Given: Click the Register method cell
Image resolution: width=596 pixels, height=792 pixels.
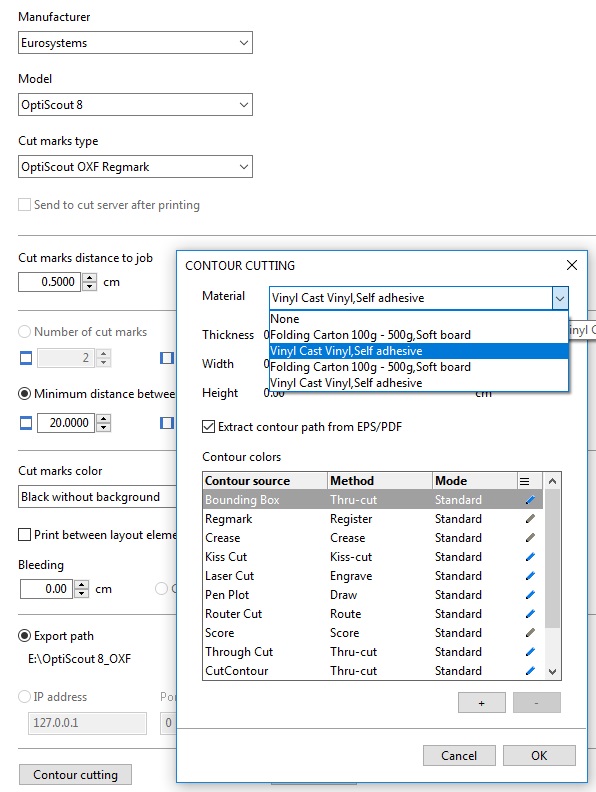Looking at the screenshot, I should click(351, 519).
